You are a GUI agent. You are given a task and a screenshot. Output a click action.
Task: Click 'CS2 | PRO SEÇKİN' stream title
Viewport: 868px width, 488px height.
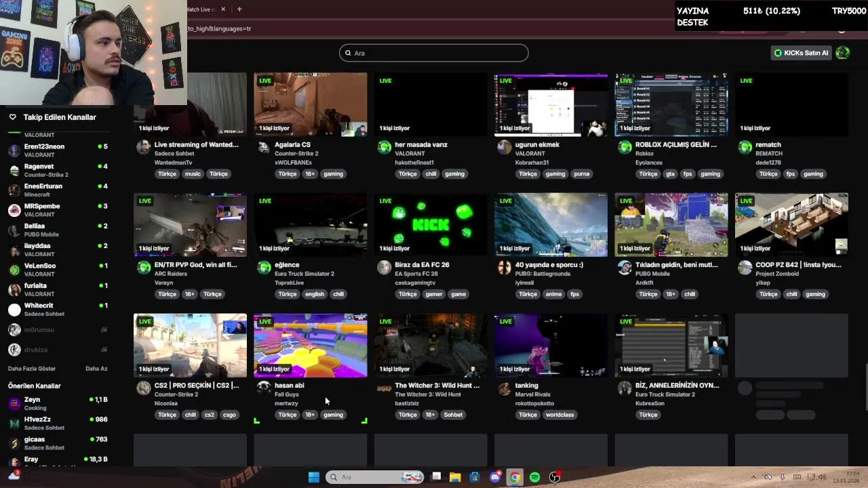pyautogui.click(x=197, y=385)
